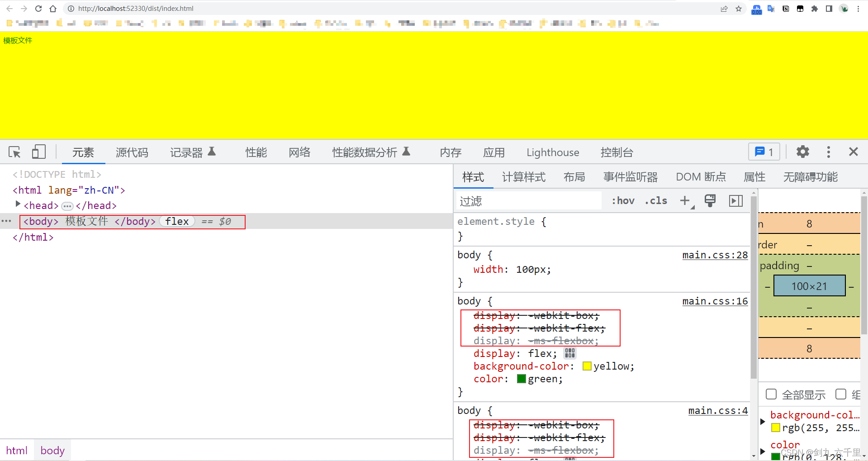Open the Chrome three-dot menu
Screen dimensions: 868x461
coord(858,9)
